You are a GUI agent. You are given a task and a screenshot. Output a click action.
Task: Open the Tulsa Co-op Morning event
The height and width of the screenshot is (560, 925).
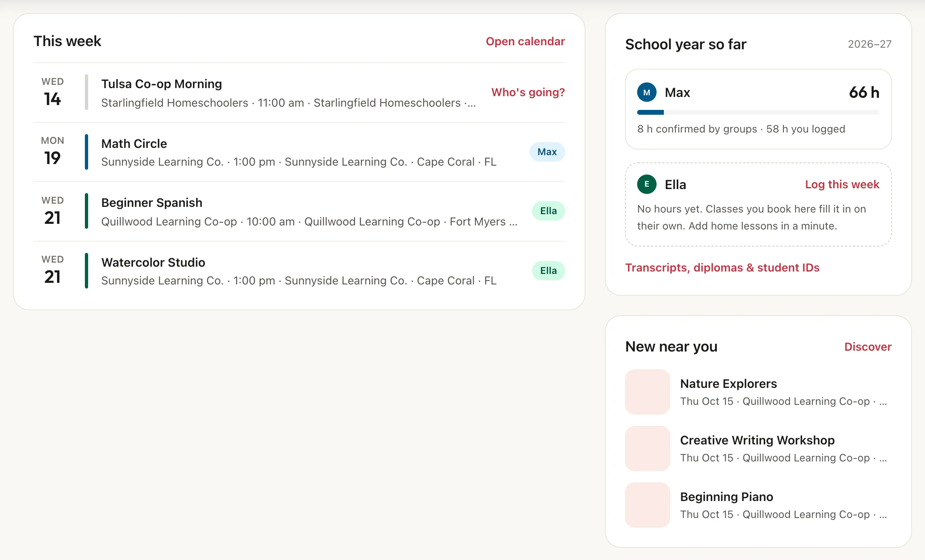coord(299,93)
